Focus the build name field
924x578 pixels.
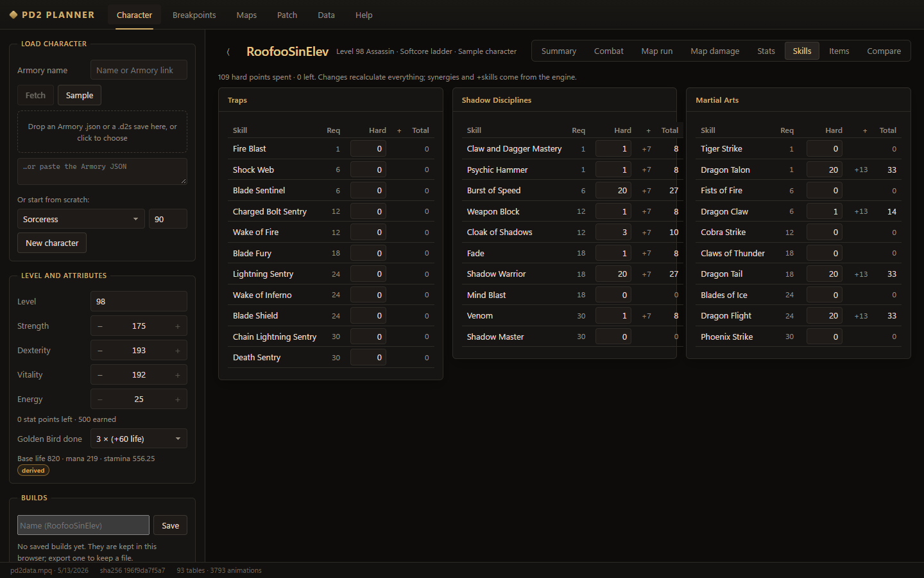click(x=83, y=525)
